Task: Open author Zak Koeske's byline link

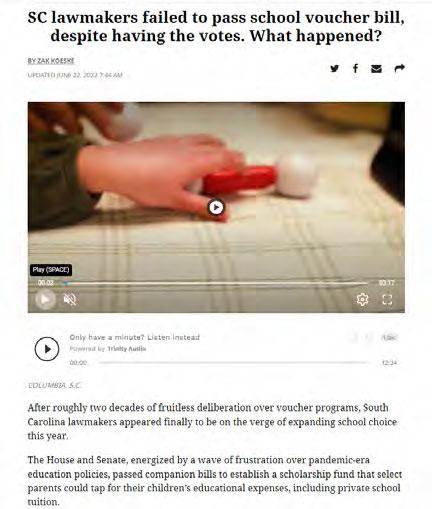Action: point(51,61)
